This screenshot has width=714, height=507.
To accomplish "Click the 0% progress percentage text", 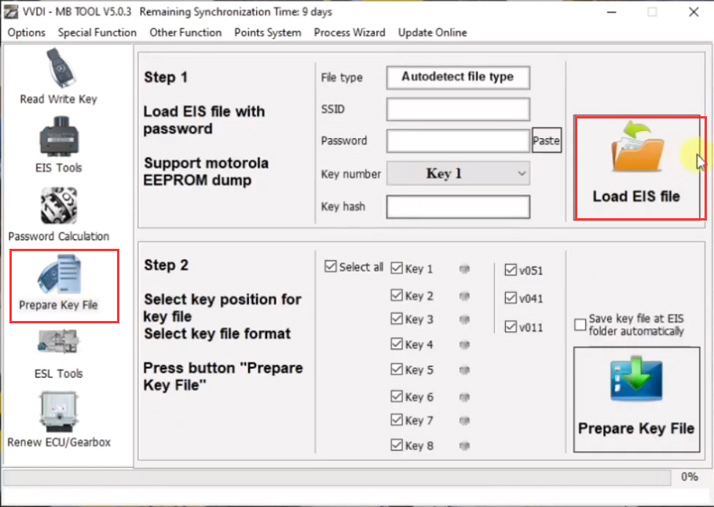I will point(689,477).
